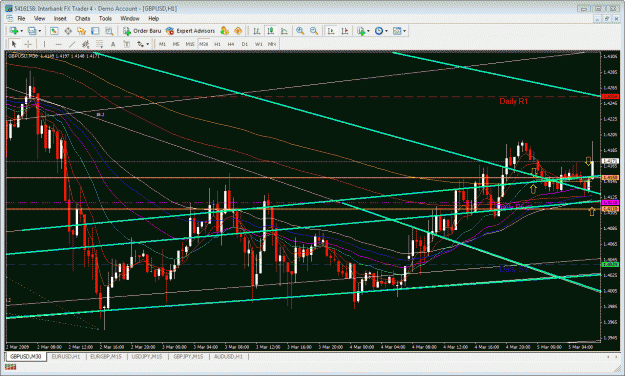Switch timeframe to H4
The width and height of the screenshot is (625, 376).
pos(231,44)
